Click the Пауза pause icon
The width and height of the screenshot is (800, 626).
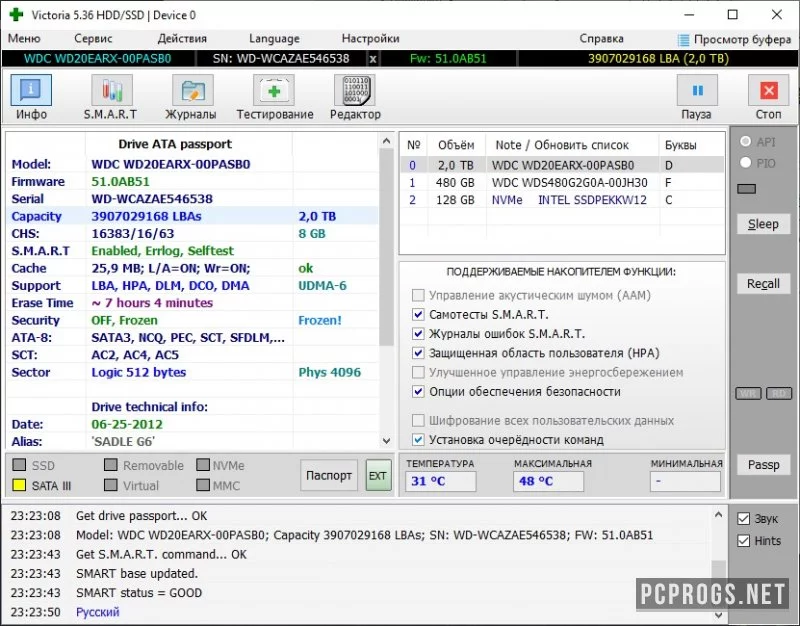(x=697, y=90)
